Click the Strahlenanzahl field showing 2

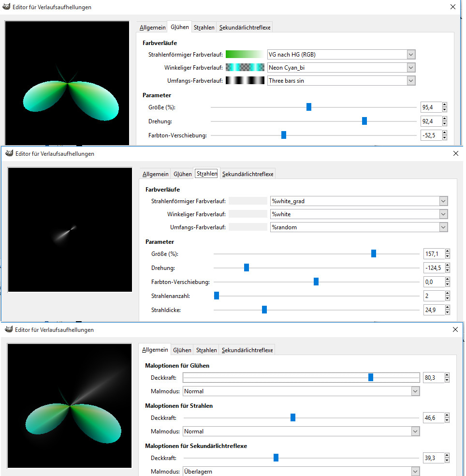pos(434,296)
